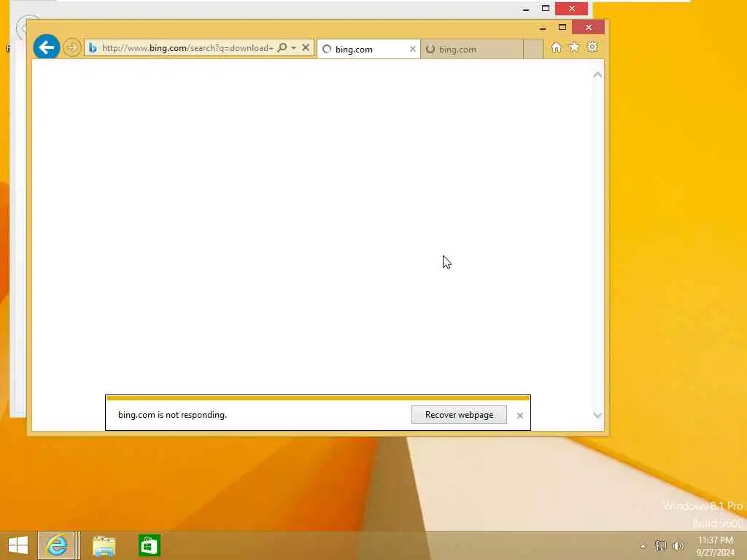Open the address bar autocomplete dropdown arrow
The image size is (747, 560).
pyautogui.click(x=293, y=47)
